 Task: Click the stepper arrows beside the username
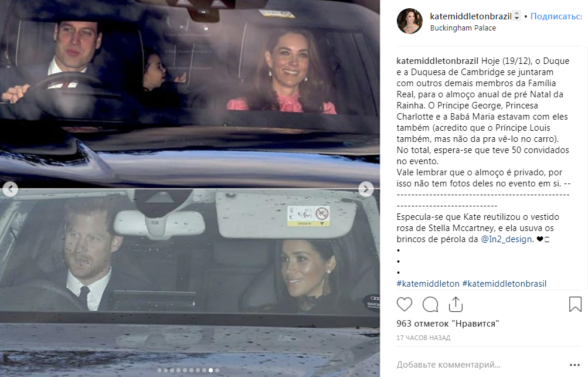coord(516,16)
